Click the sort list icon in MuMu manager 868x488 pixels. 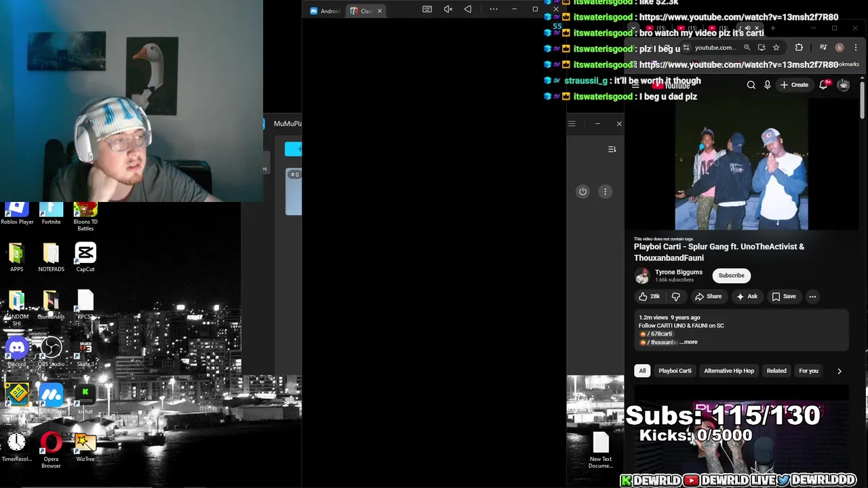[x=612, y=149]
